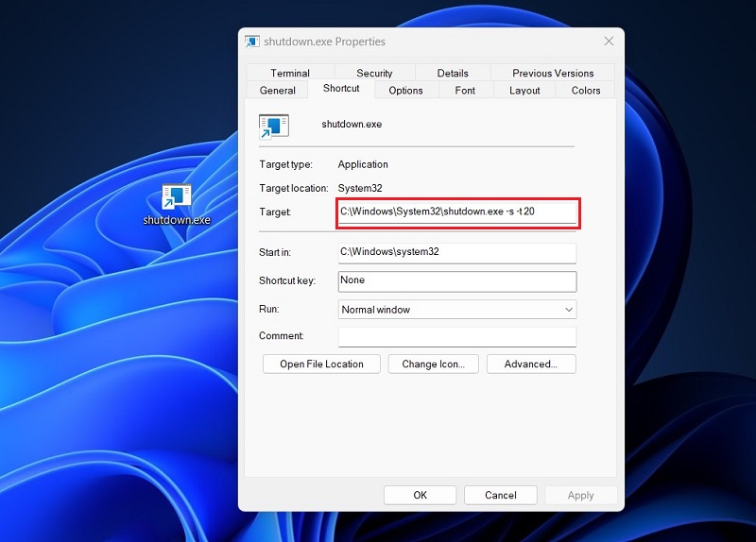Click the Application target type value

(363, 164)
